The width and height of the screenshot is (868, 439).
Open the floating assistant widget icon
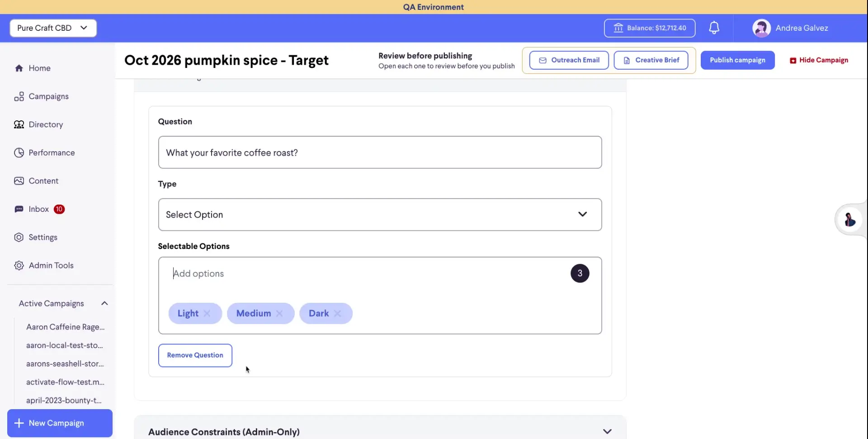click(x=850, y=219)
